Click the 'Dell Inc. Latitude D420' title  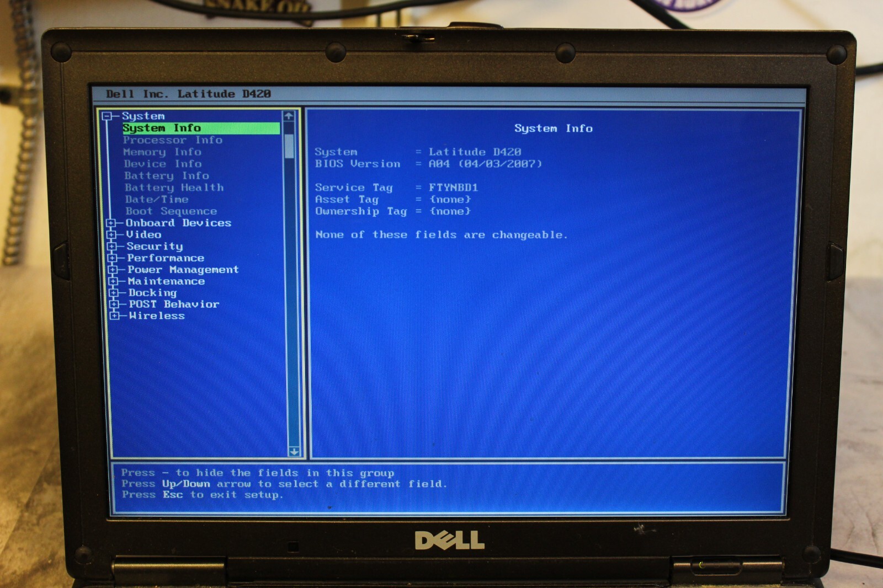point(188,94)
